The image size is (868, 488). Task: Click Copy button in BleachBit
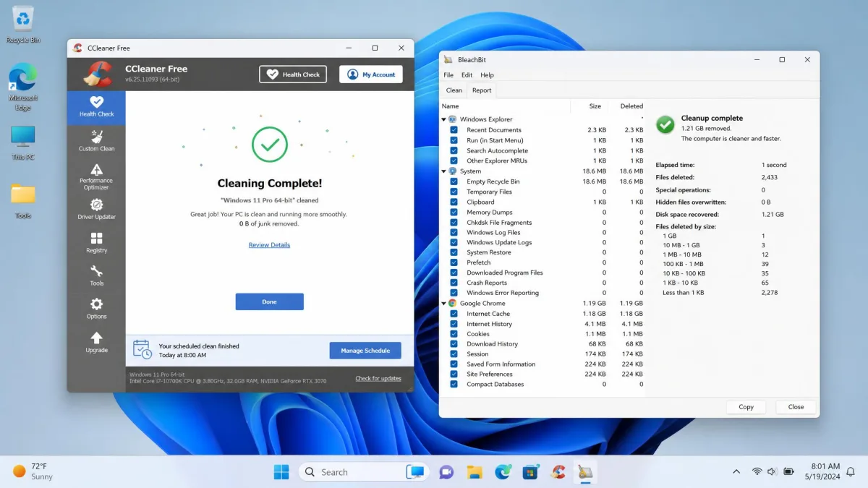[746, 407]
